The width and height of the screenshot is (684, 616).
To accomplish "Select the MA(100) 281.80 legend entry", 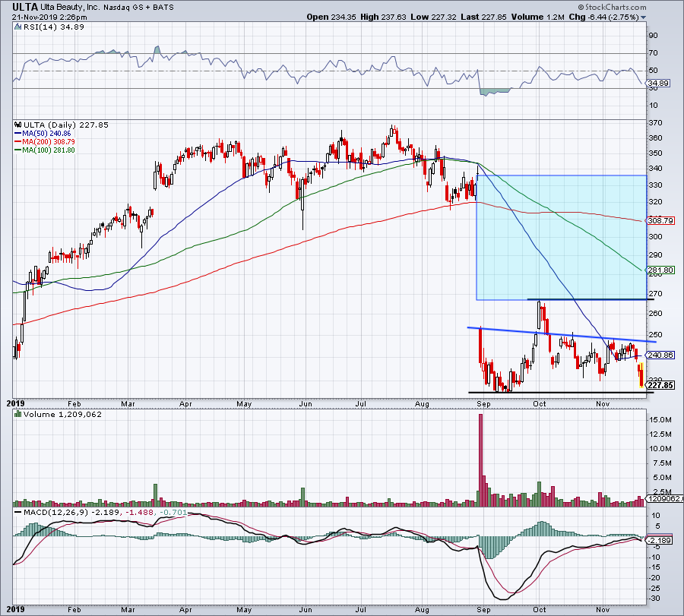I will click(45, 150).
